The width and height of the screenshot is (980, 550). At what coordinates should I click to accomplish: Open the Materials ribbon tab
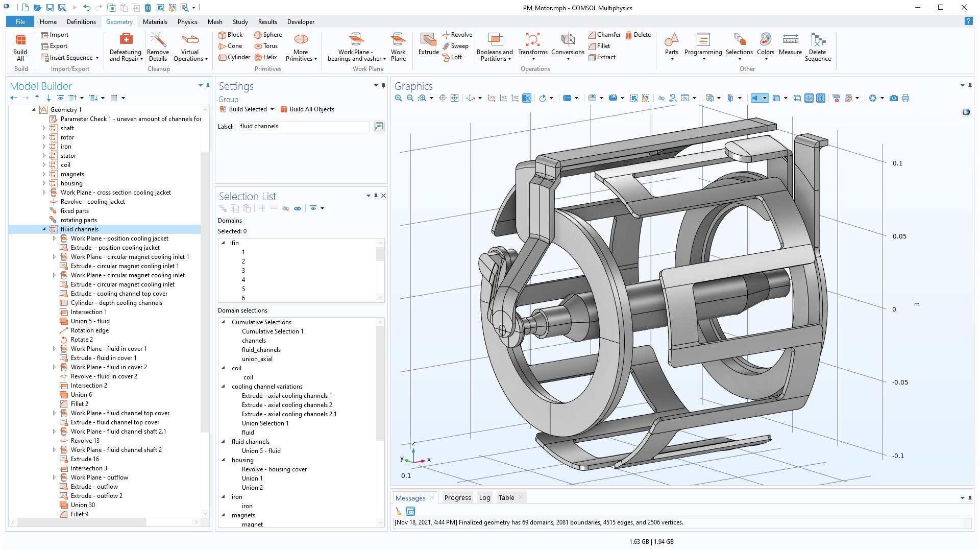[x=155, y=22]
